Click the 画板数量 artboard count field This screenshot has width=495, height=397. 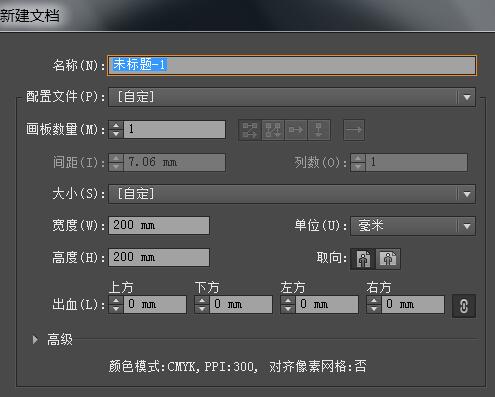click(x=174, y=129)
